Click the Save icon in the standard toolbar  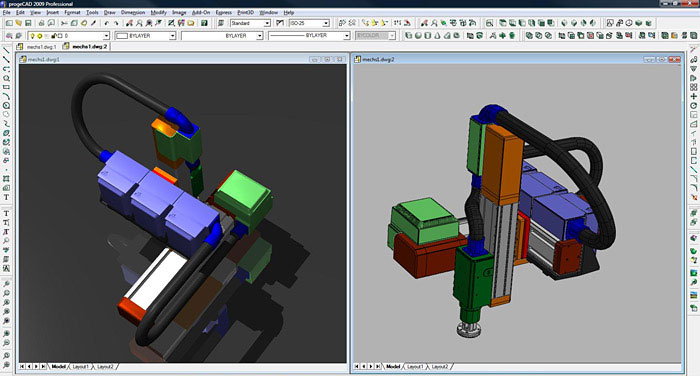click(28, 23)
